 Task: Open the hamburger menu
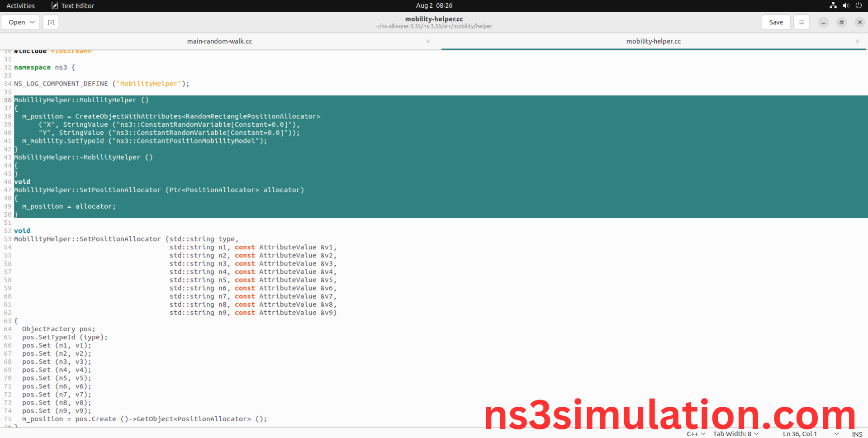801,22
